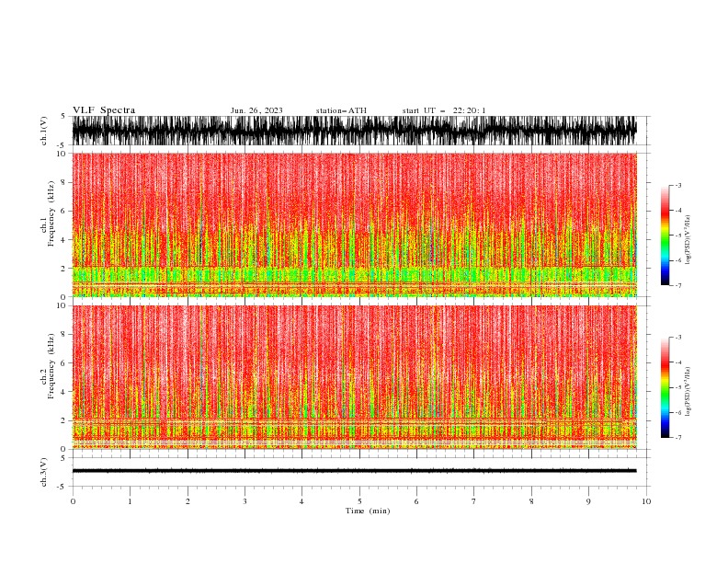Click the "8" kHz tick on ch.1 frequency axis

point(63,182)
